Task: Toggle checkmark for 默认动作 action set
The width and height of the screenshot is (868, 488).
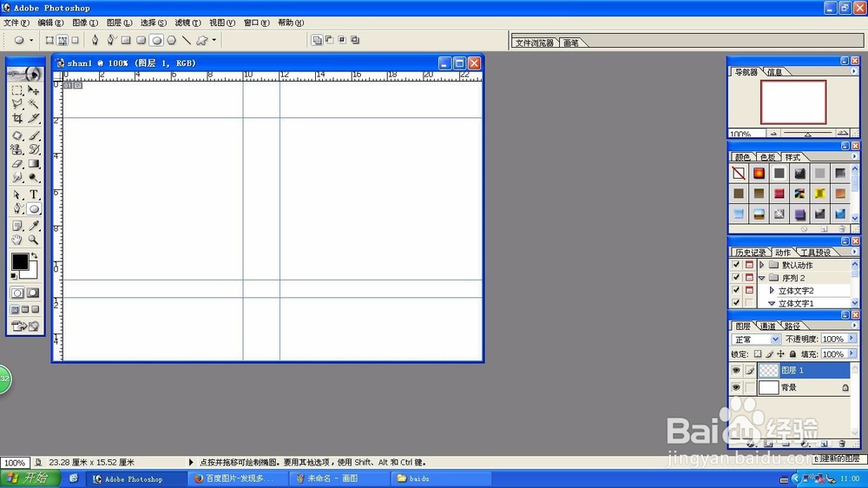Action: point(736,265)
